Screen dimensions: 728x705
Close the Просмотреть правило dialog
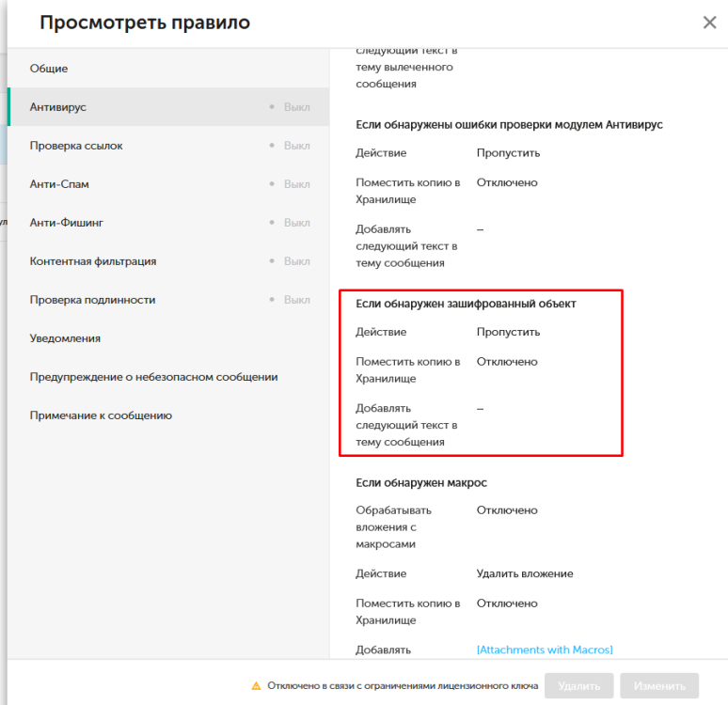tap(709, 23)
